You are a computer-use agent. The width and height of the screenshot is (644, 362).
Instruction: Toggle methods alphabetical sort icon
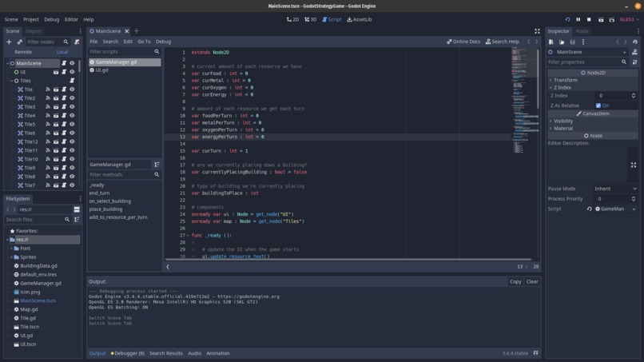coord(157,165)
